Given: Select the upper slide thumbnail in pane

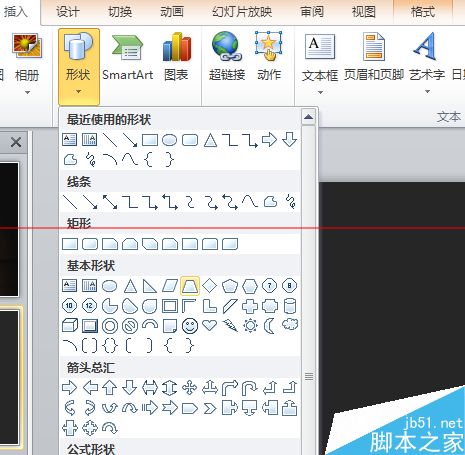Looking at the screenshot, I should pos(9,229).
